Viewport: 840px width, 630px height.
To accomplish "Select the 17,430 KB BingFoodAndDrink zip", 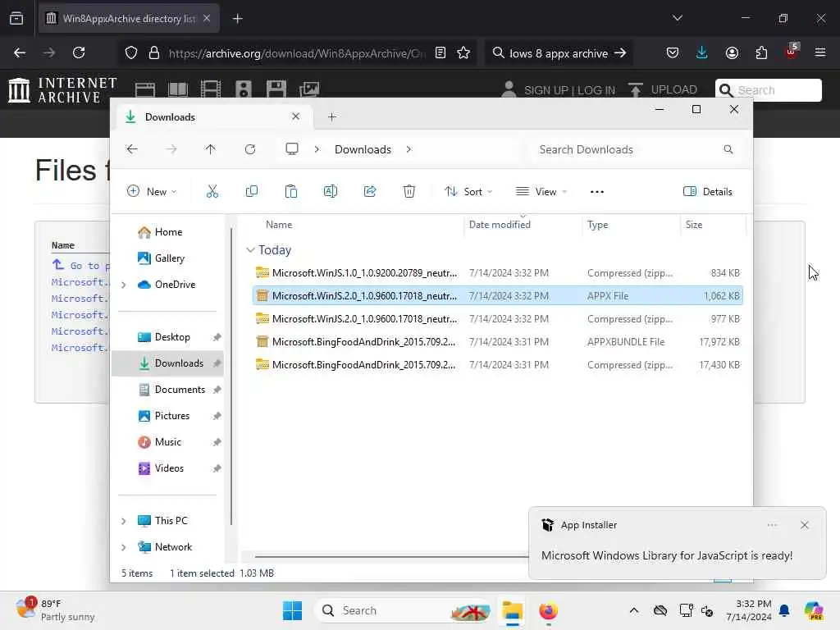I will pos(498,365).
